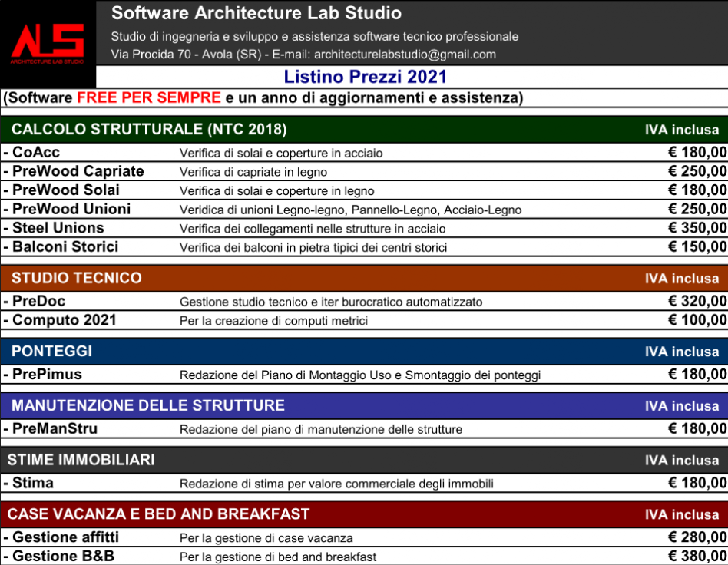Click the Gestione B&B price € 380,00
This screenshot has width=728, height=565.
[x=697, y=557]
